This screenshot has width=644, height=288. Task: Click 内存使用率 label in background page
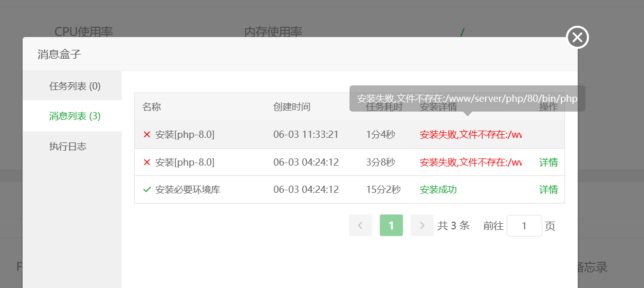pyautogui.click(x=273, y=31)
